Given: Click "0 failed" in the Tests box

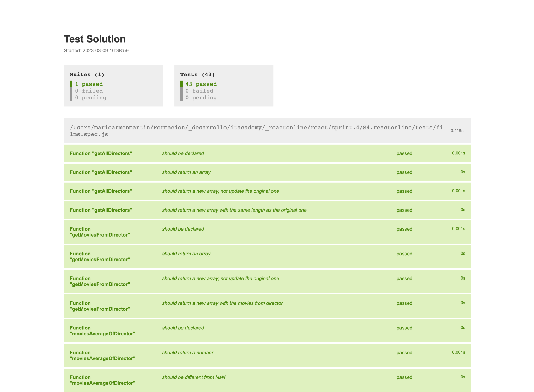Looking at the screenshot, I should [x=199, y=91].
